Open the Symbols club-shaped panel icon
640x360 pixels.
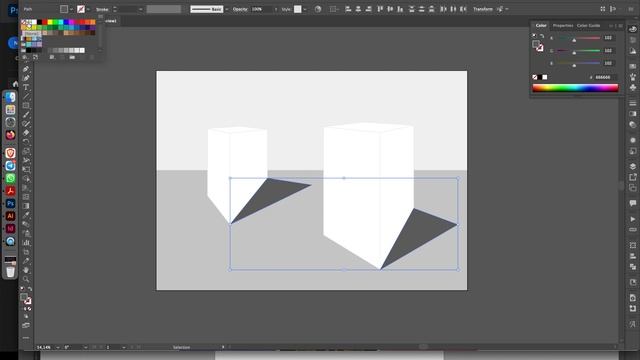pyautogui.click(x=633, y=87)
